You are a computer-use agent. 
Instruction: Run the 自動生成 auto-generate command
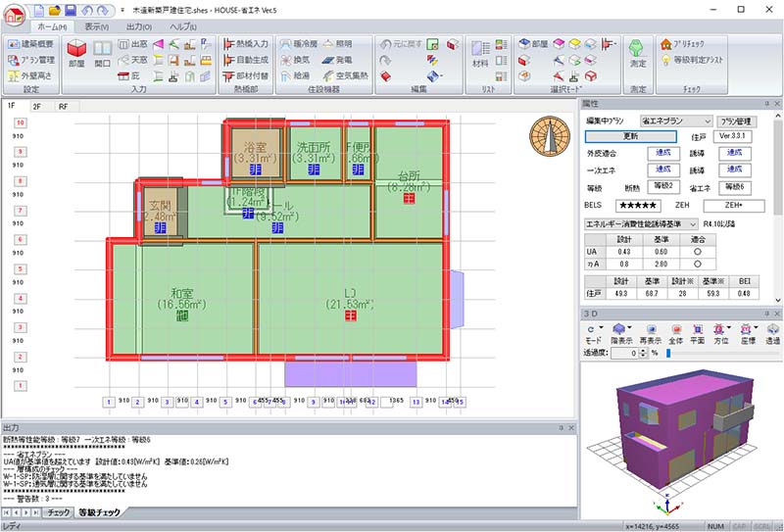[x=244, y=59]
